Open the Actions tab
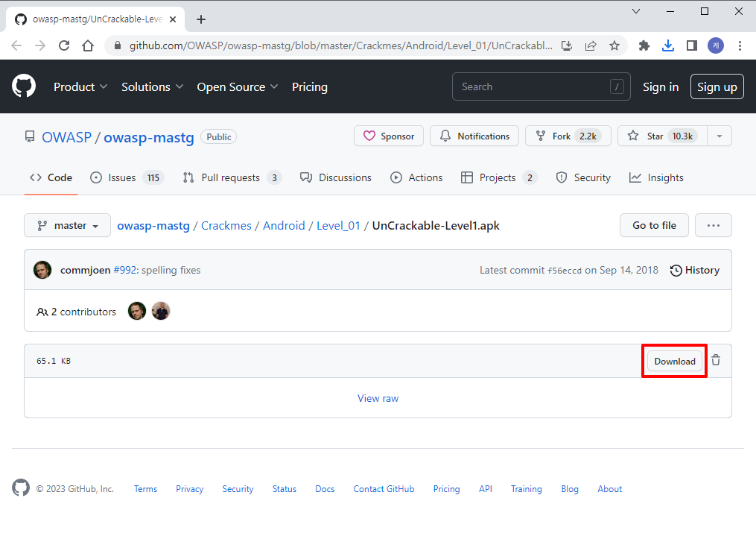The width and height of the screenshot is (756, 539). tap(416, 177)
